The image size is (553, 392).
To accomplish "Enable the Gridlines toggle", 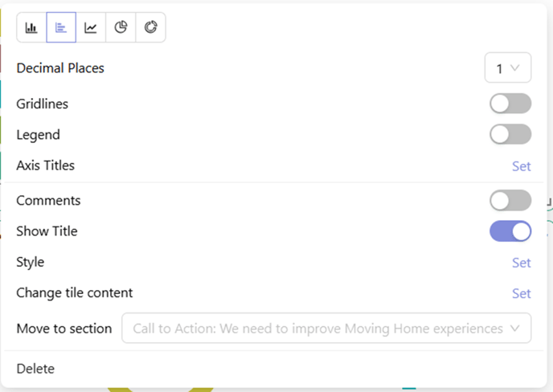I will tap(510, 104).
